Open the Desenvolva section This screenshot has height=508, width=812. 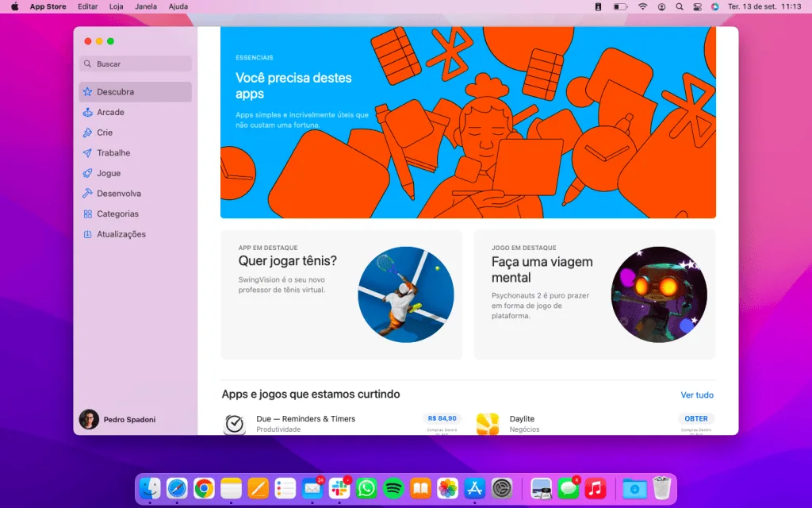click(x=117, y=193)
